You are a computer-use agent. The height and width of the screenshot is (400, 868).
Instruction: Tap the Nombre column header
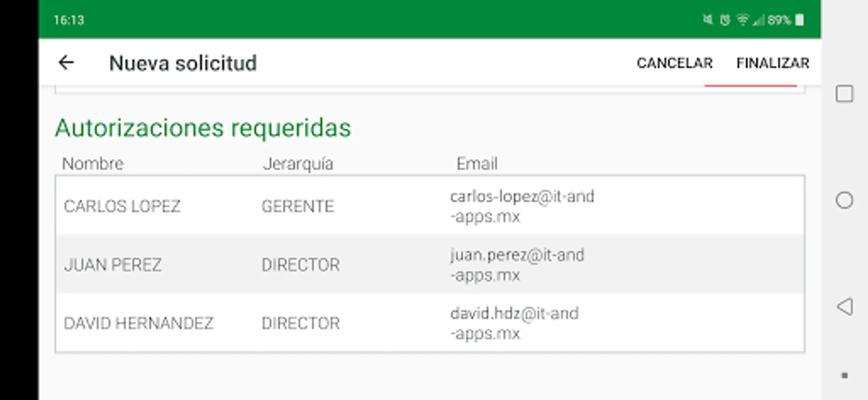pyautogui.click(x=92, y=164)
